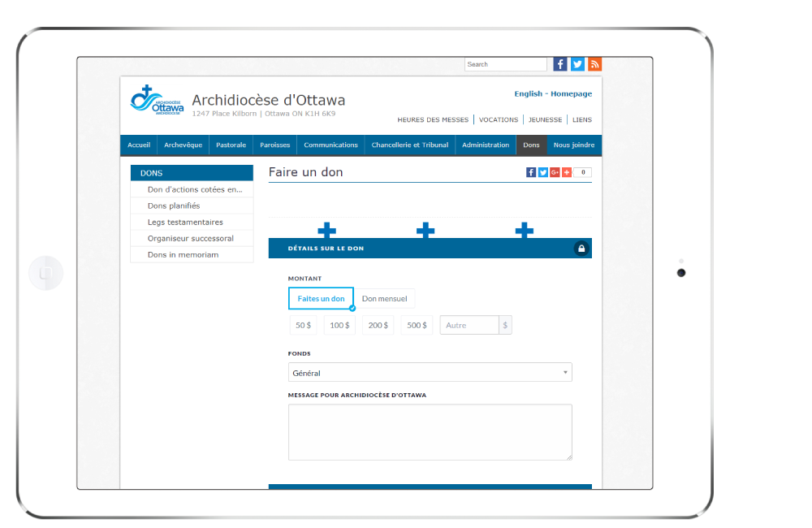Open the 'Chancellerie et Tribunal' menu
The width and height of the screenshot is (812, 528).
click(410, 145)
